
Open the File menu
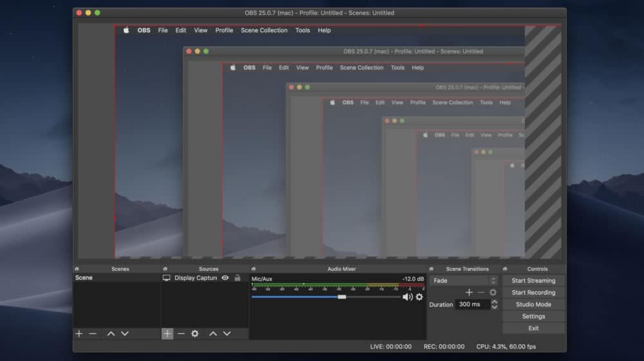click(x=163, y=30)
